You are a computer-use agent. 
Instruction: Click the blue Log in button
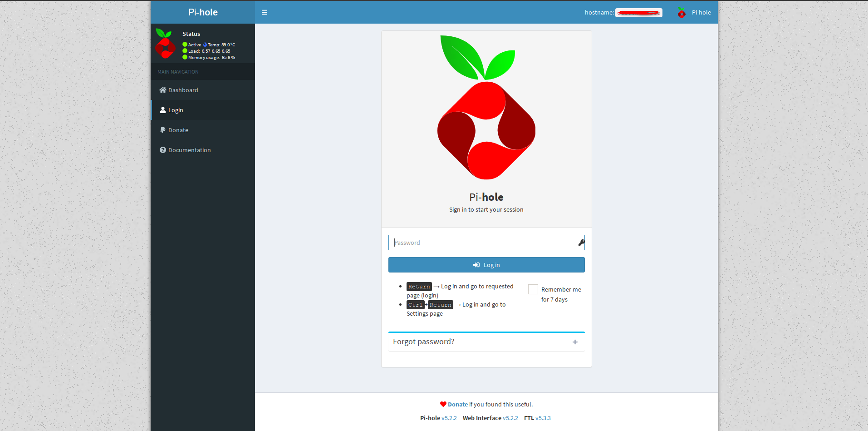(x=486, y=265)
